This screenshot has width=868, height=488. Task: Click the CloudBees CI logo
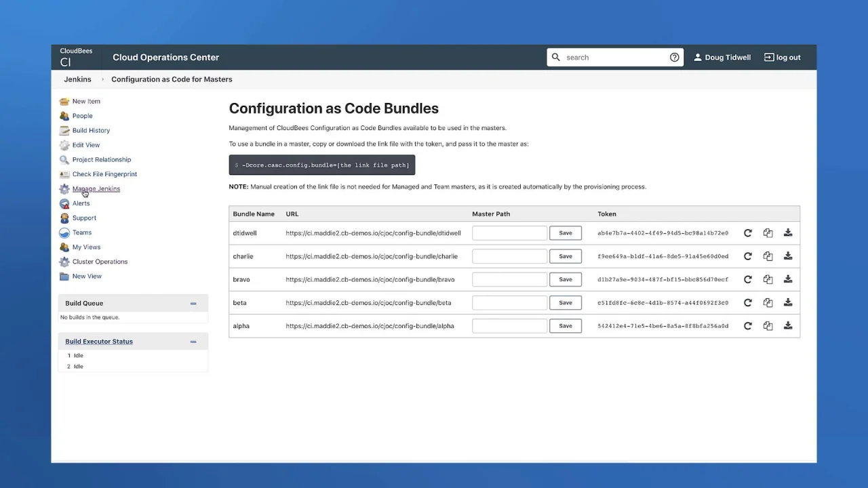(76, 58)
